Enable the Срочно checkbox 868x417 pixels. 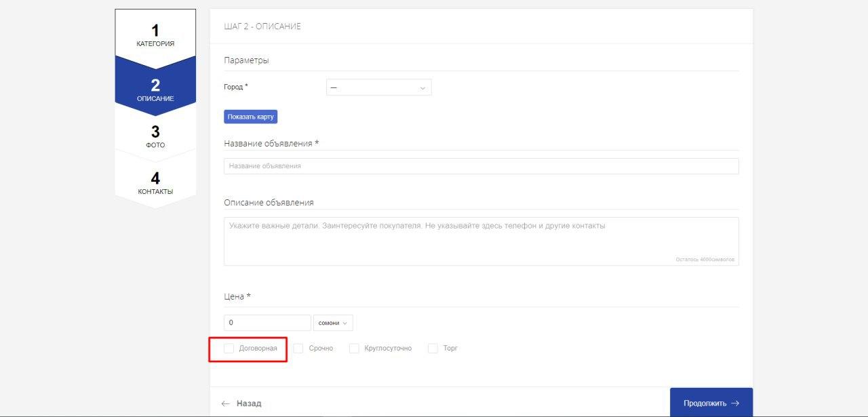click(298, 349)
